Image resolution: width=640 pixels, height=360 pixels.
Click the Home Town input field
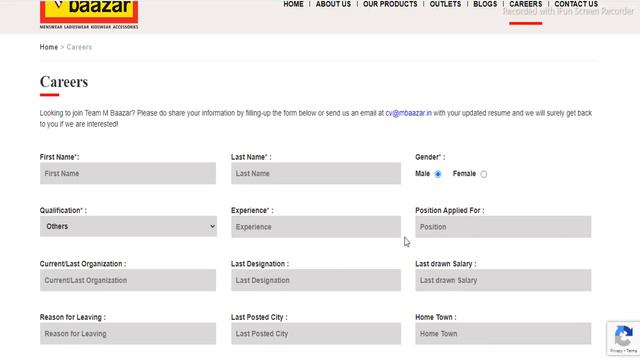coord(503,334)
